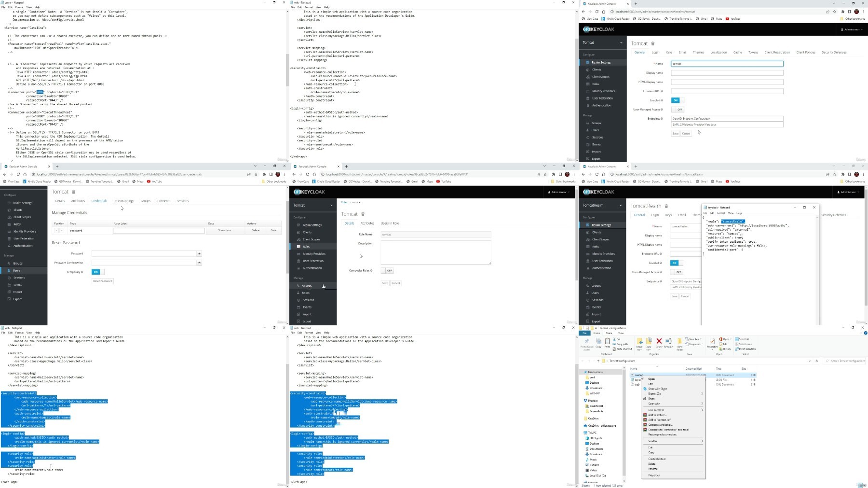Click home icon in the tomcatRealm URL browser

tap(603, 174)
